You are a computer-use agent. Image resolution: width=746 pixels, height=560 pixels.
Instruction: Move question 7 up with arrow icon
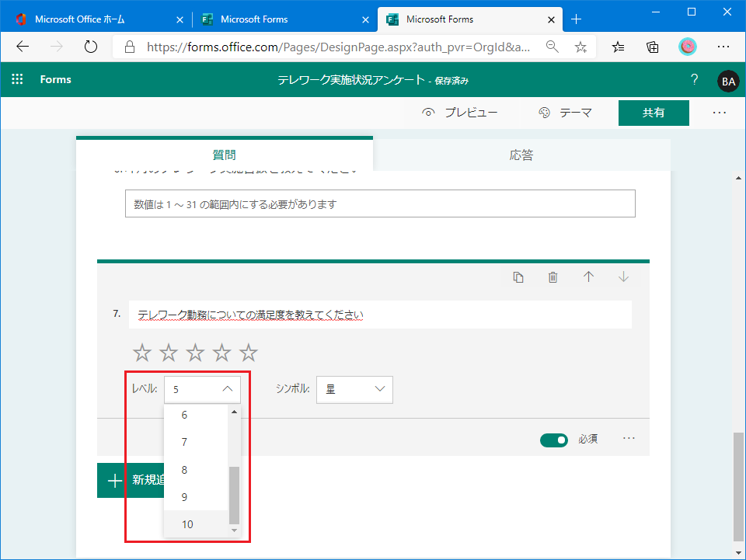(x=588, y=277)
